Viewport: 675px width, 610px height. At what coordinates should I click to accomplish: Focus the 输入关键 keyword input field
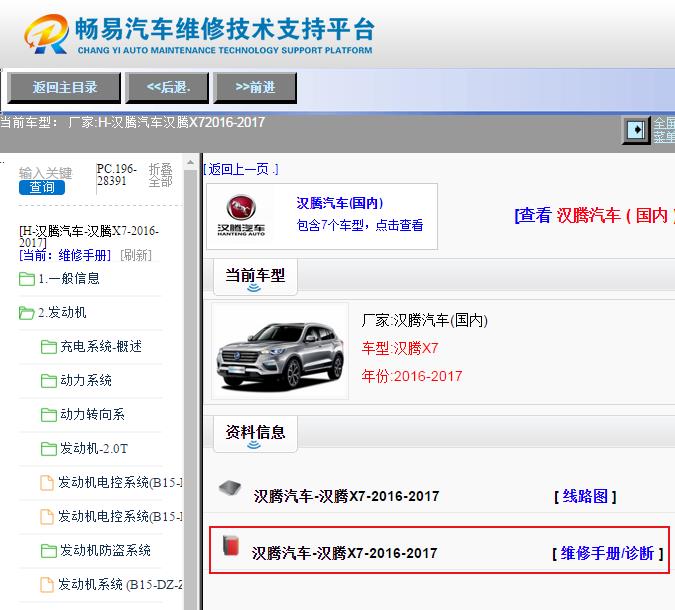tap(45, 173)
